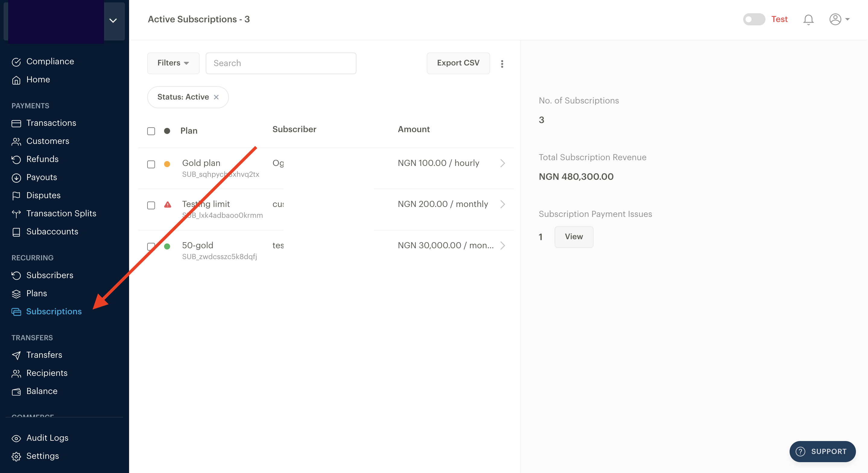Click the 50-gold subscription row arrow

[502, 245]
